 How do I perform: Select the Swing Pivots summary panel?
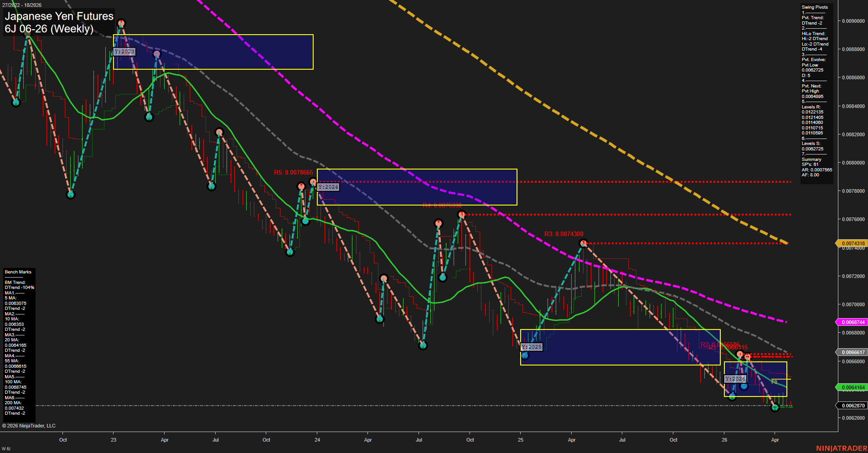(816, 91)
